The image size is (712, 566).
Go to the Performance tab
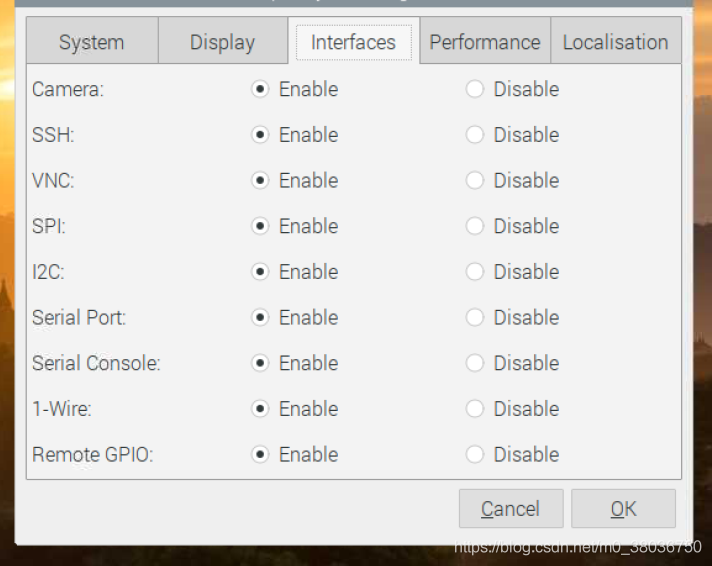coord(484,42)
